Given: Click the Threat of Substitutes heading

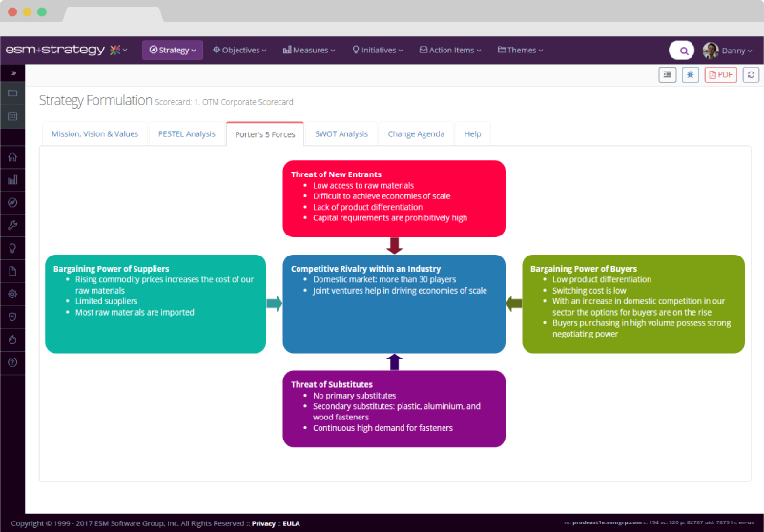Looking at the screenshot, I should 332,385.
